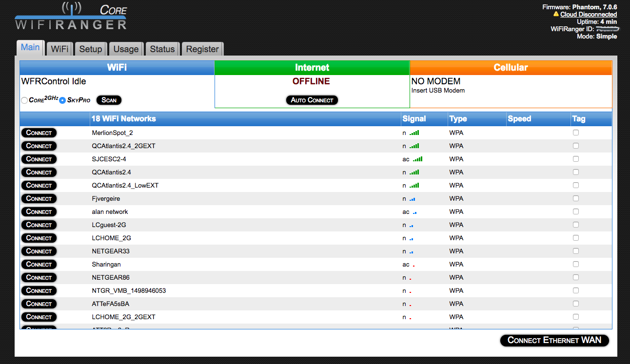Connect to ATTeFA5sBA network

(39, 304)
